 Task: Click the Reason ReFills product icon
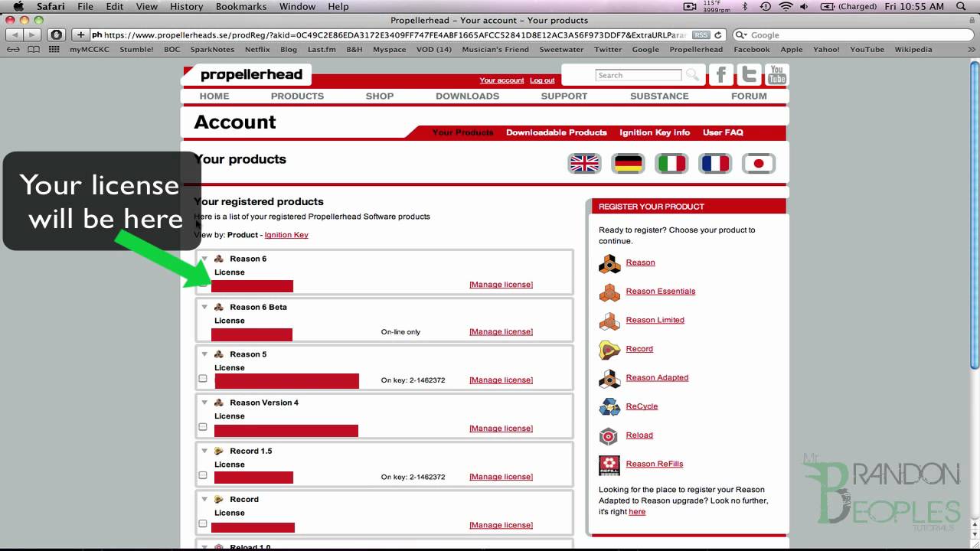point(609,465)
